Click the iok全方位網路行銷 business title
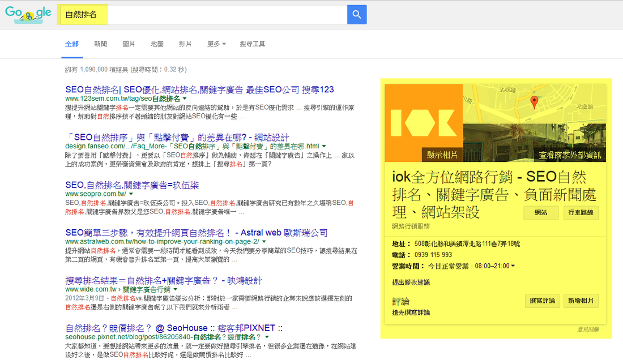Screen dimensions: 623x364 click(494, 195)
